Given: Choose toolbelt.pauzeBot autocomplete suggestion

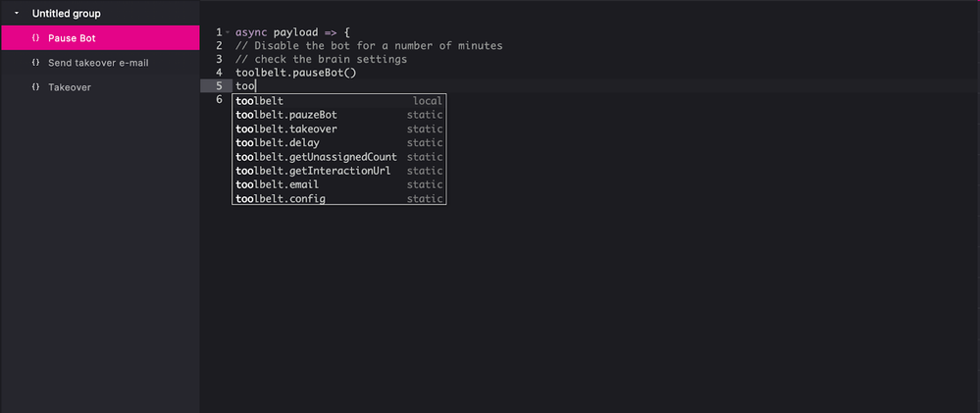Looking at the screenshot, I should tap(338, 115).
